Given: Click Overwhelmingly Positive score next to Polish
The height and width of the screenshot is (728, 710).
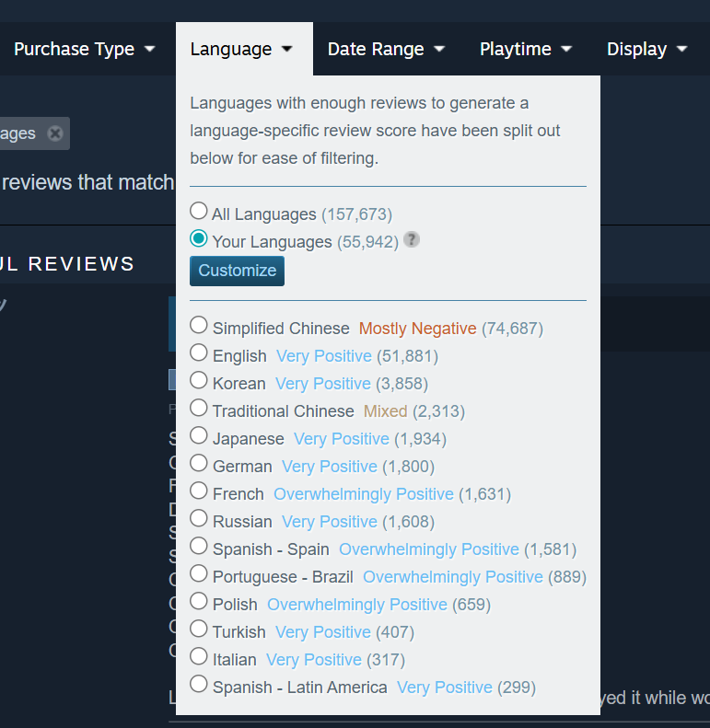Looking at the screenshot, I should click(357, 605).
